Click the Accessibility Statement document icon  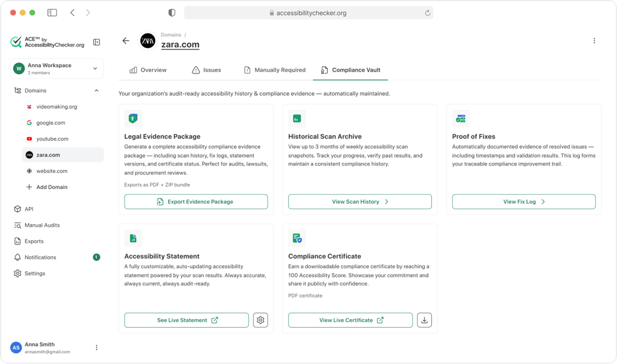pos(133,238)
